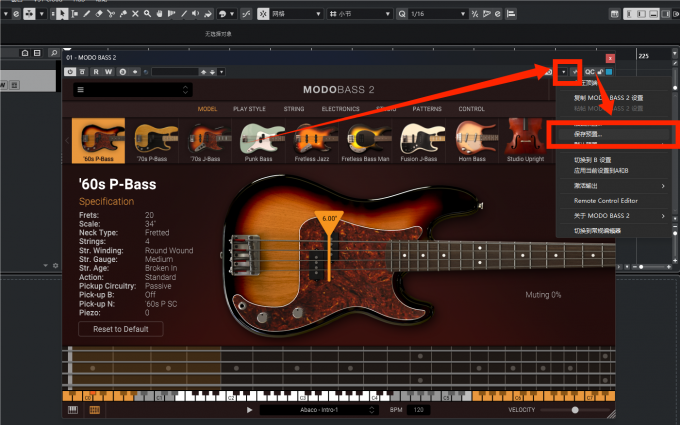
Task: Toggle Snap to Zero Crossing
Action: [246, 14]
